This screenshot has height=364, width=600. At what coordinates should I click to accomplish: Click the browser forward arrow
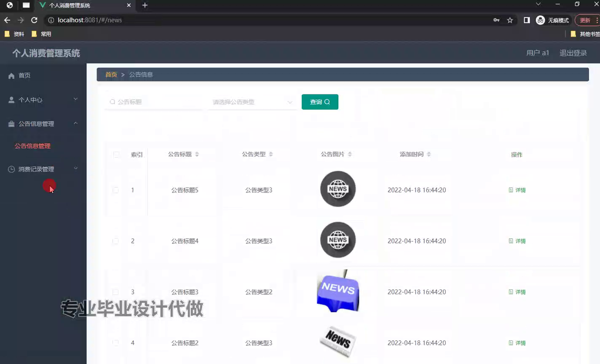[x=21, y=20]
